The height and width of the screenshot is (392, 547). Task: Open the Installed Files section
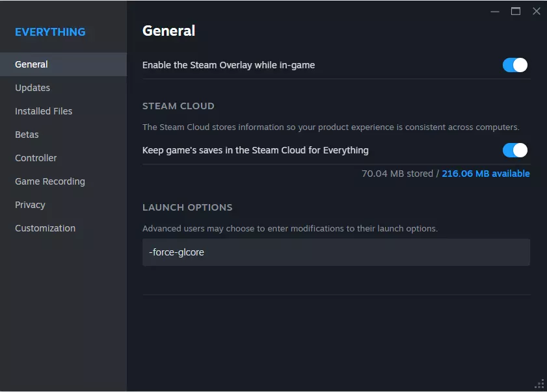(x=44, y=111)
